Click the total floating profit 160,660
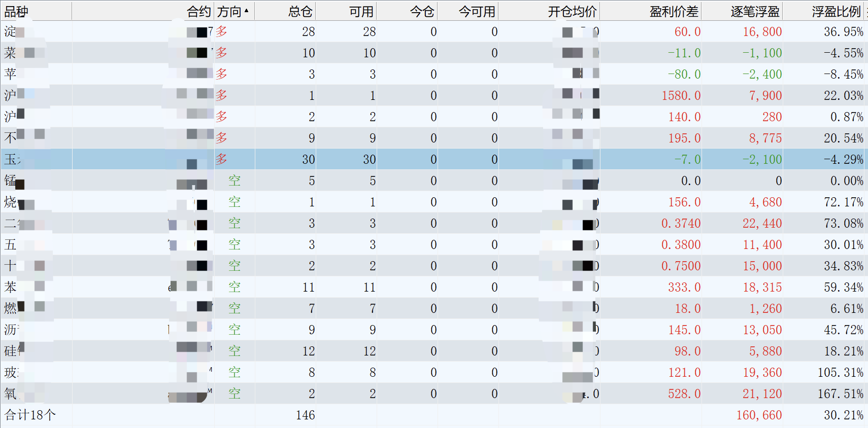Viewport: 868px width, 428px height. 759,415
